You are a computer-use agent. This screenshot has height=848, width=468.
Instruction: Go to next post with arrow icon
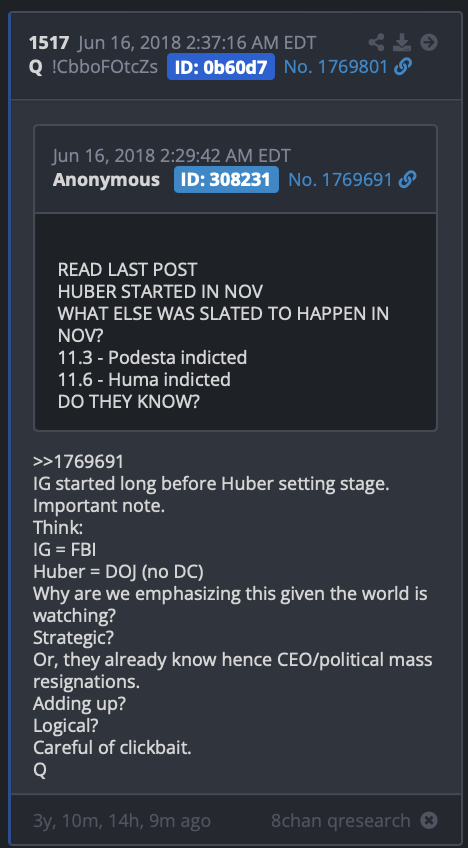tap(429, 42)
